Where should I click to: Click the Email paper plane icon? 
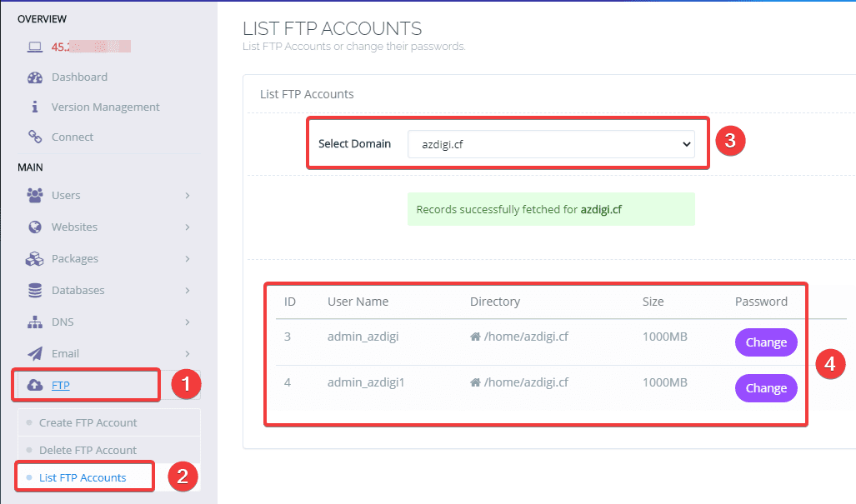tap(35, 353)
